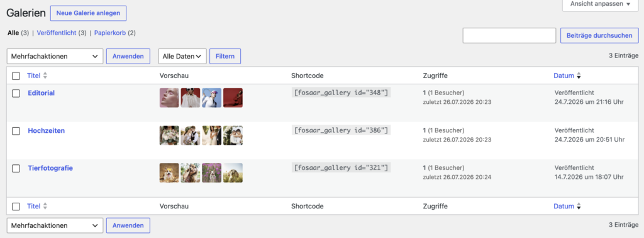Open first pink face thumbnail in Editorial row
Viewport: 644px width, 238px height.
169,98
